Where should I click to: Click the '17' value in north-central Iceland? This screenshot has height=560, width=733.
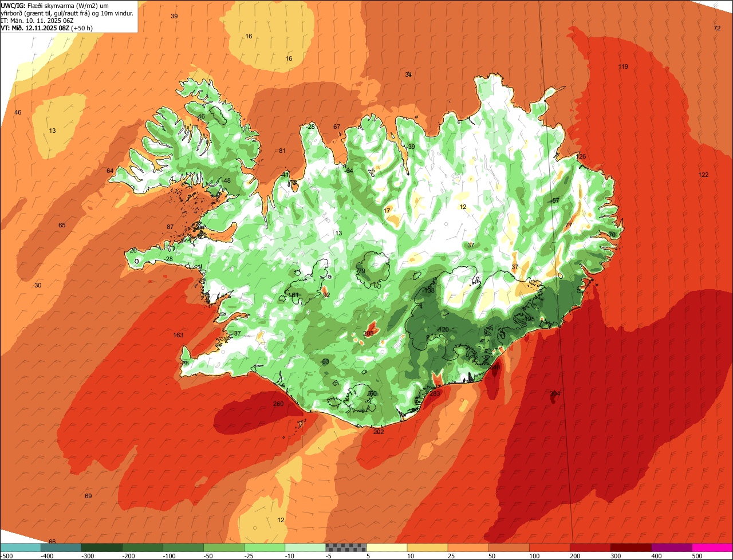387,211
